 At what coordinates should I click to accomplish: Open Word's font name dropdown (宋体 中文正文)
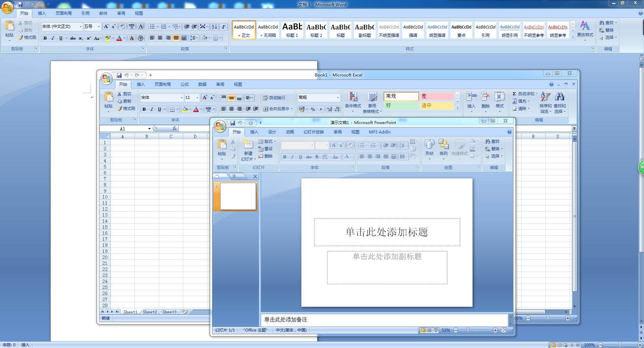(x=81, y=26)
